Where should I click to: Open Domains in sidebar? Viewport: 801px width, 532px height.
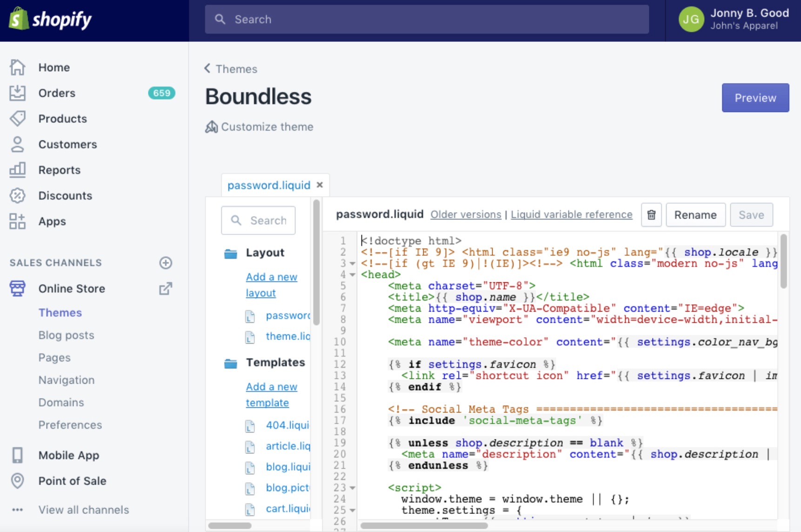pos(61,402)
